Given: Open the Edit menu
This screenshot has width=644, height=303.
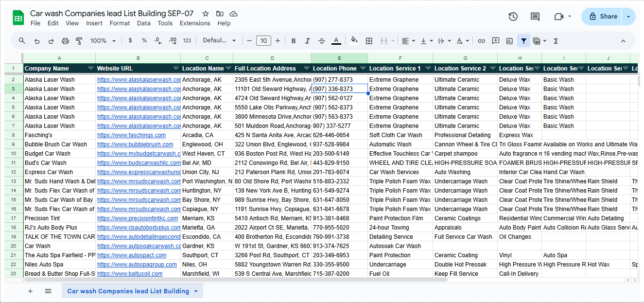Looking at the screenshot, I should pyautogui.click(x=53, y=23).
